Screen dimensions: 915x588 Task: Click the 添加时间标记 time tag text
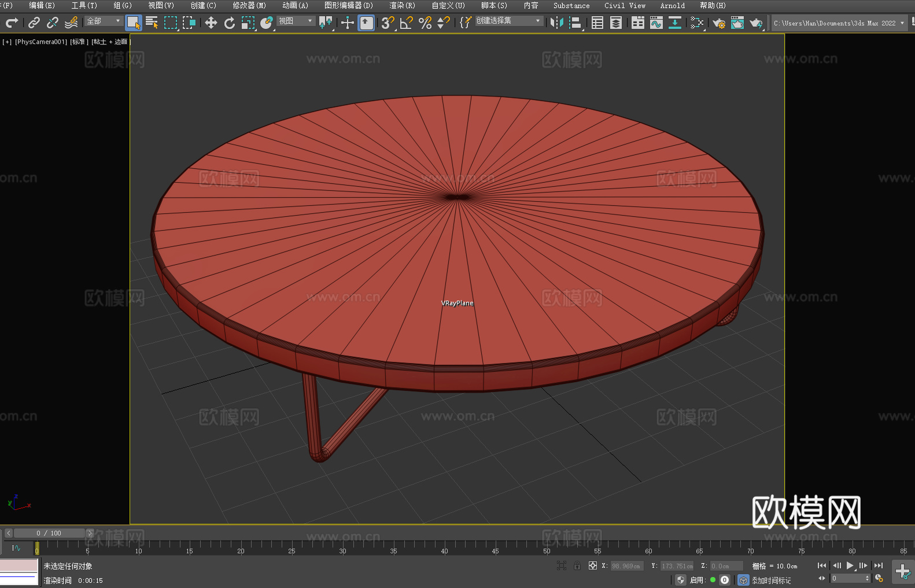tap(772, 580)
